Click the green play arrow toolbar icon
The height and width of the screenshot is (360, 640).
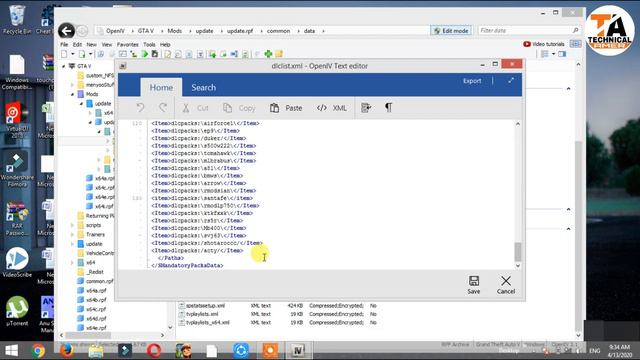pos(145,54)
